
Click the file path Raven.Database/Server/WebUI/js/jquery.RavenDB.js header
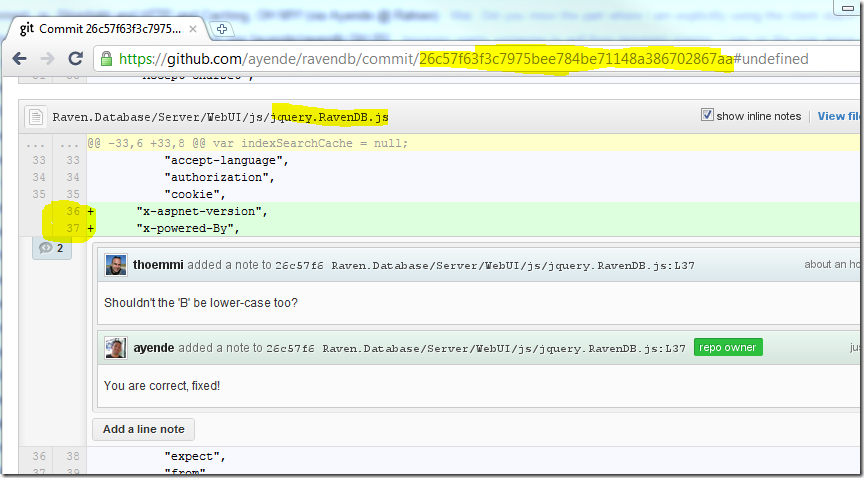pos(220,117)
